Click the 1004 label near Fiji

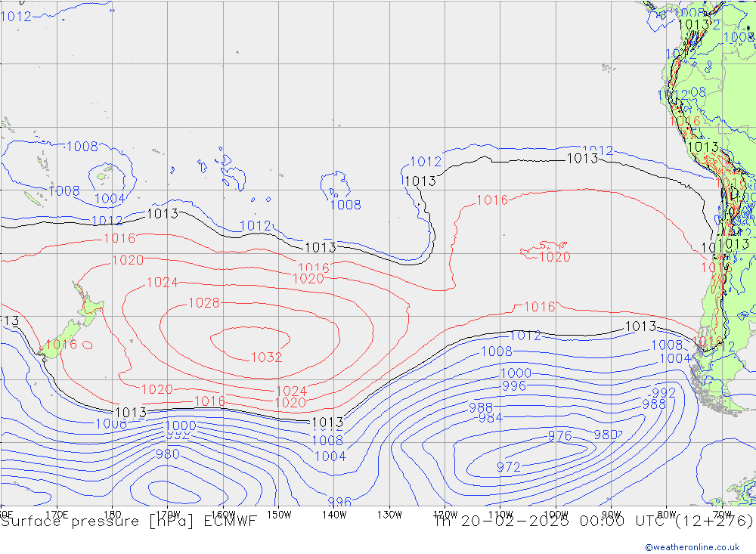coord(110,198)
